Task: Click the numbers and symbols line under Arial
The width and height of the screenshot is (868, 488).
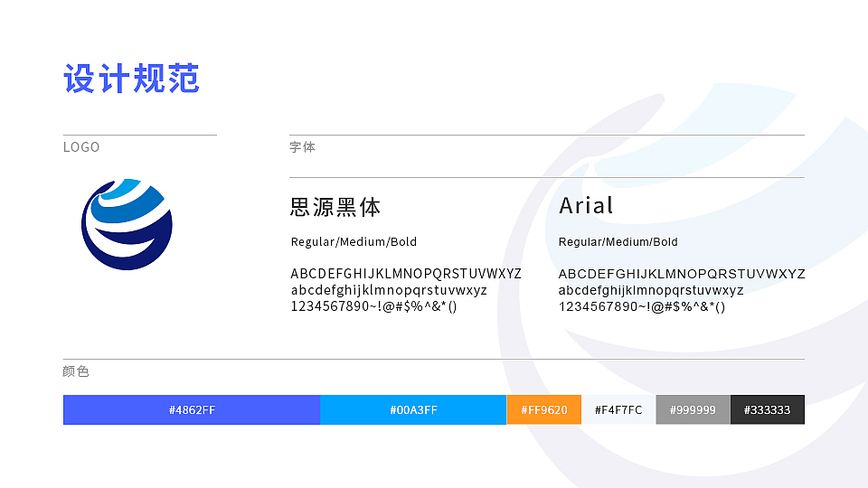Action: (642, 306)
